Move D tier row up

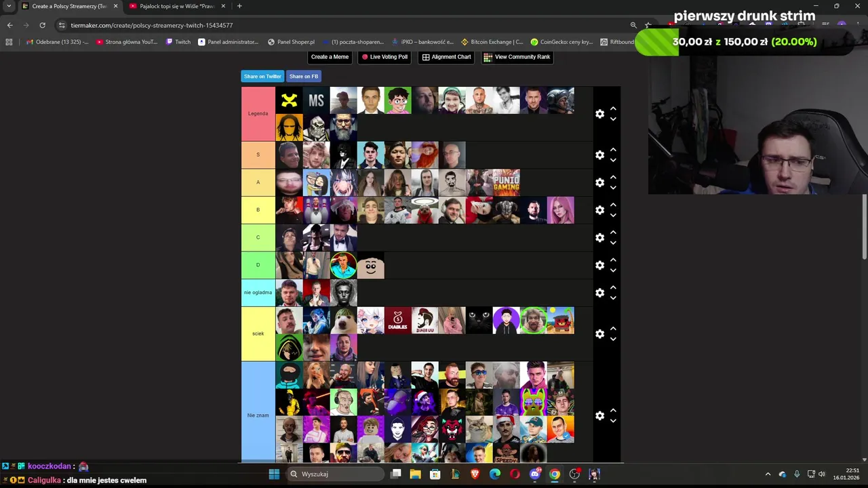coord(613,260)
